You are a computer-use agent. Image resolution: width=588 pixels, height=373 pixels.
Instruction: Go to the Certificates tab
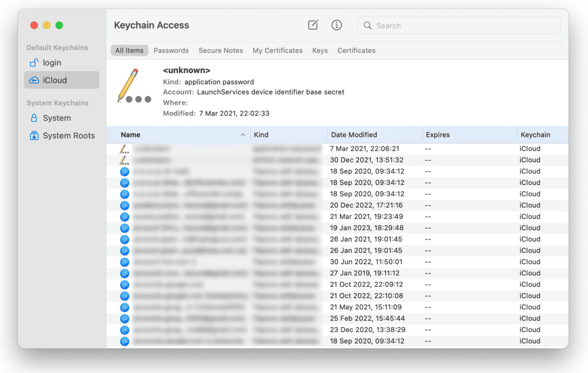pos(356,50)
